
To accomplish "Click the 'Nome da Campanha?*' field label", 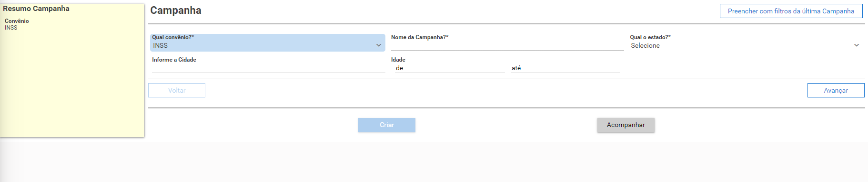I will click(420, 37).
